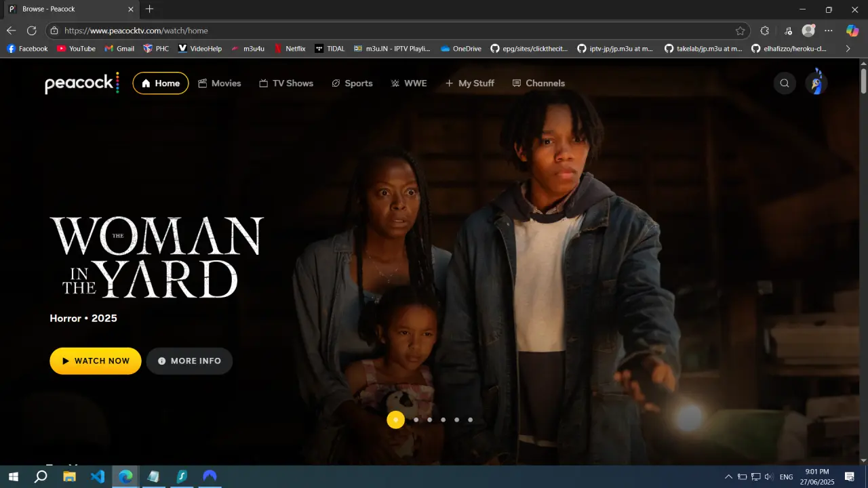Open the WWE section
This screenshot has width=868, height=488.
pos(409,83)
